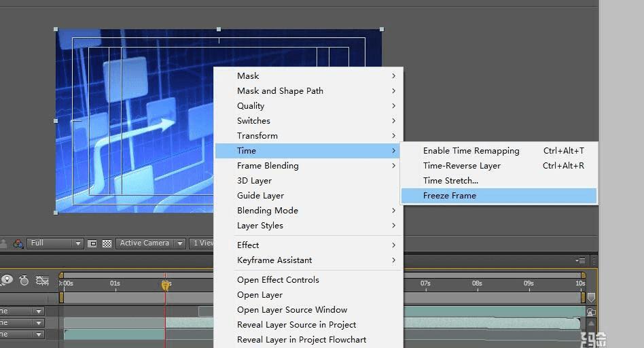The image size is (644, 348).
Task: Choose Open Layer Source Window
Action: pos(309,310)
